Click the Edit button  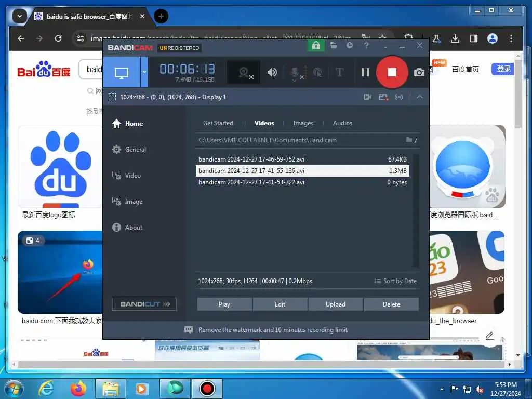pos(280,304)
